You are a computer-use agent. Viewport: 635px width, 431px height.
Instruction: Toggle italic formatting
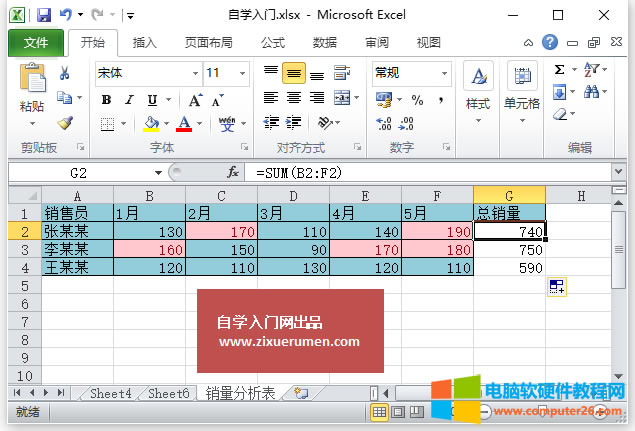[x=128, y=99]
